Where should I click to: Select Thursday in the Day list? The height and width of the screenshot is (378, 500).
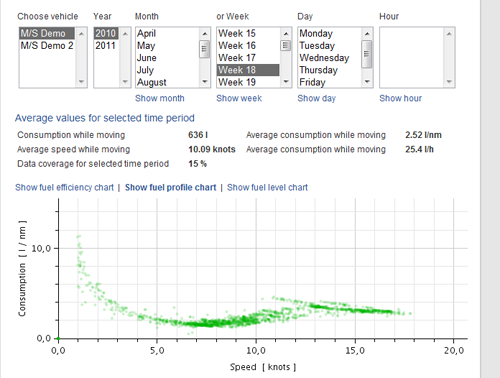click(x=329, y=70)
